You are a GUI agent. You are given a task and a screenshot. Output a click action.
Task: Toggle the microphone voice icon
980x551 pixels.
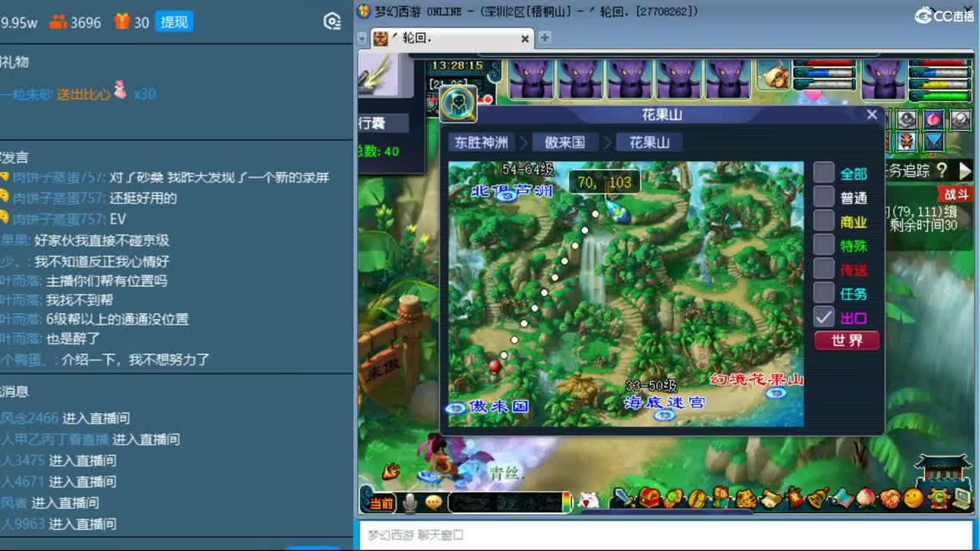point(410,503)
